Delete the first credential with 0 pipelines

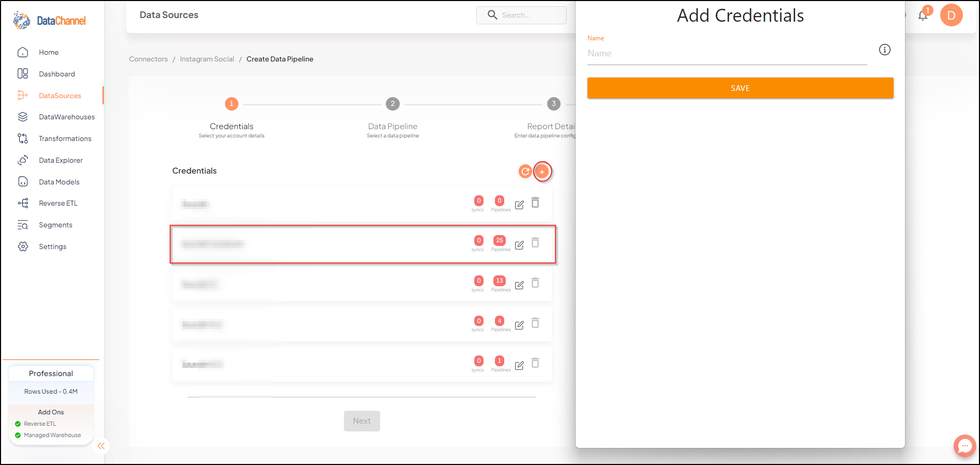point(535,203)
